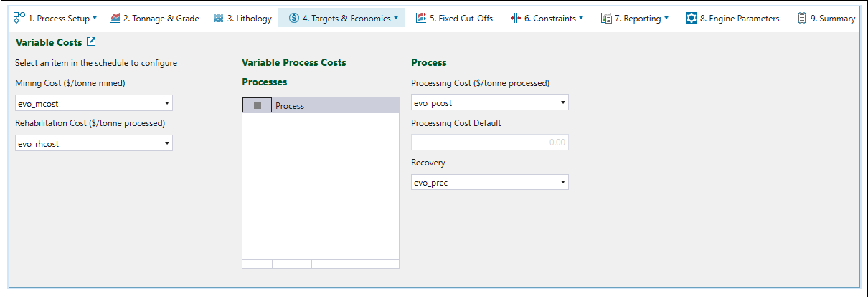868x298 pixels.
Task: Click the Constraints icon
Action: click(x=515, y=18)
